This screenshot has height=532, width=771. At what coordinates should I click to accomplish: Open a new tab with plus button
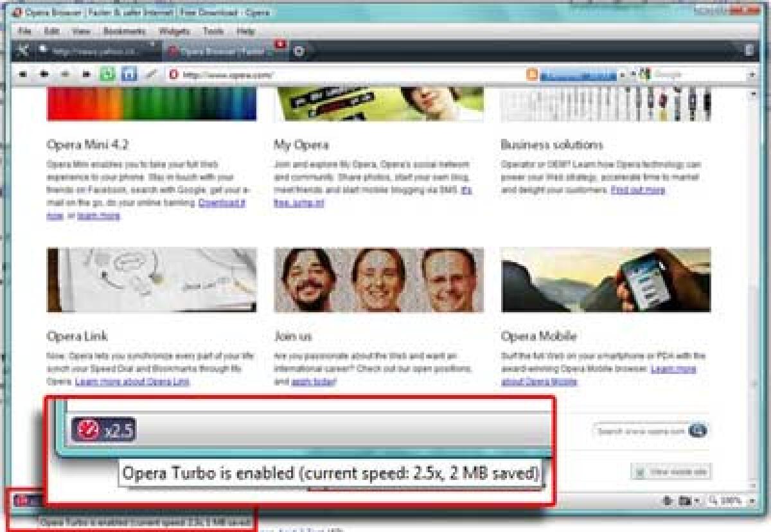(x=299, y=51)
